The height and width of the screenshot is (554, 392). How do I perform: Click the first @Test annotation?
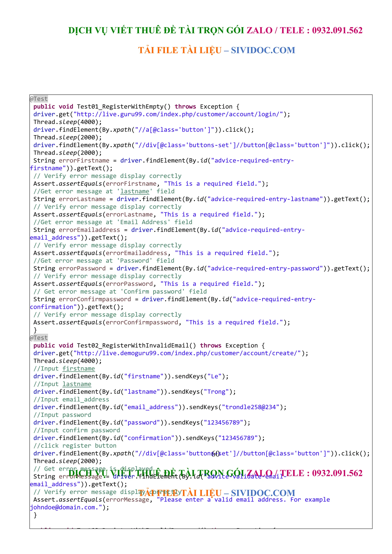point(39,99)
